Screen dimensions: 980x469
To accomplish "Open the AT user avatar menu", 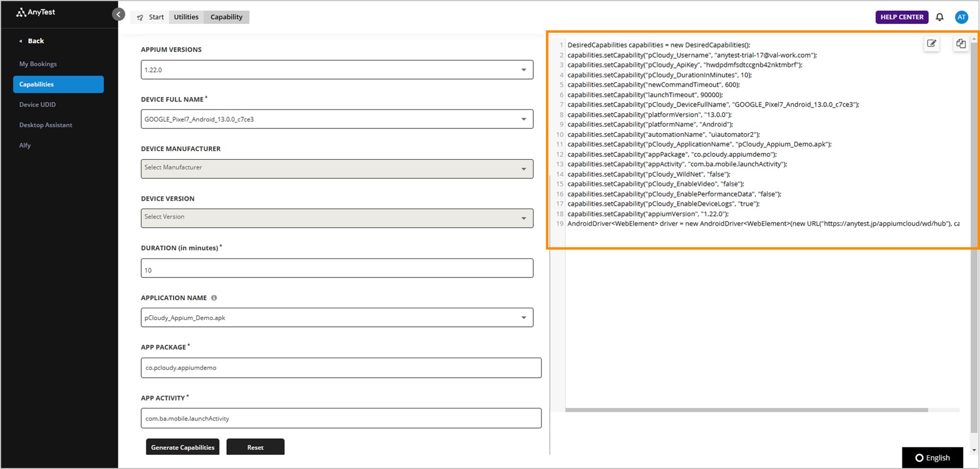I will pos(961,17).
